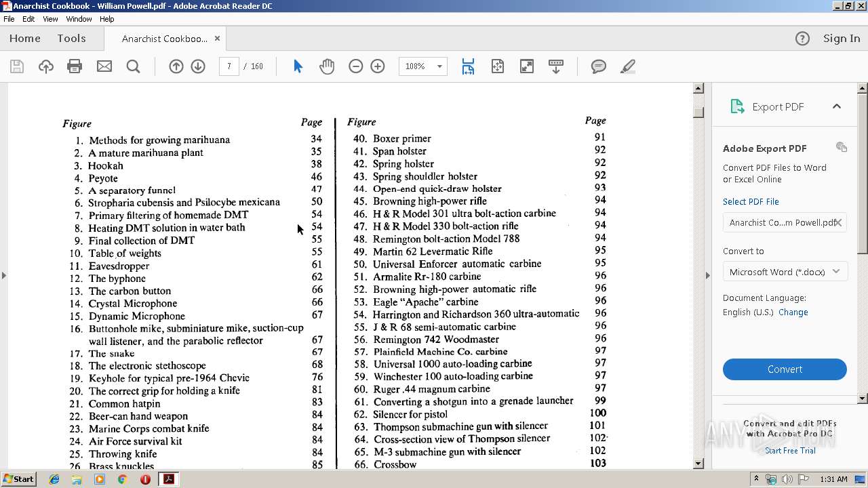Enter full screen read mode icon

527,66
